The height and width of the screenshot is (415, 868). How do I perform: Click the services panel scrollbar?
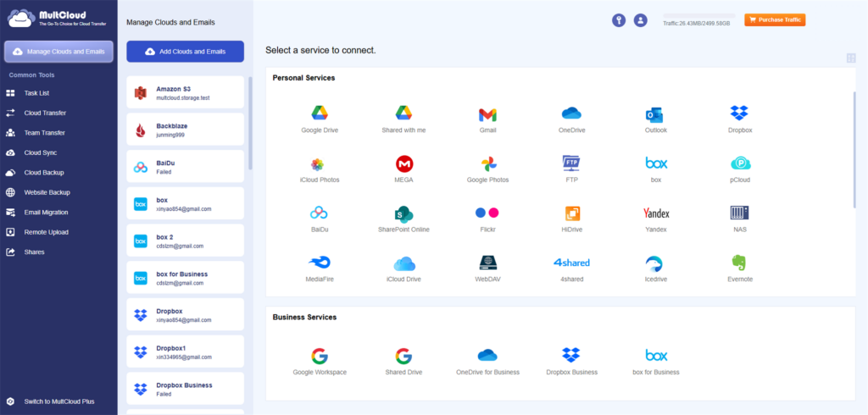coord(855,149)
